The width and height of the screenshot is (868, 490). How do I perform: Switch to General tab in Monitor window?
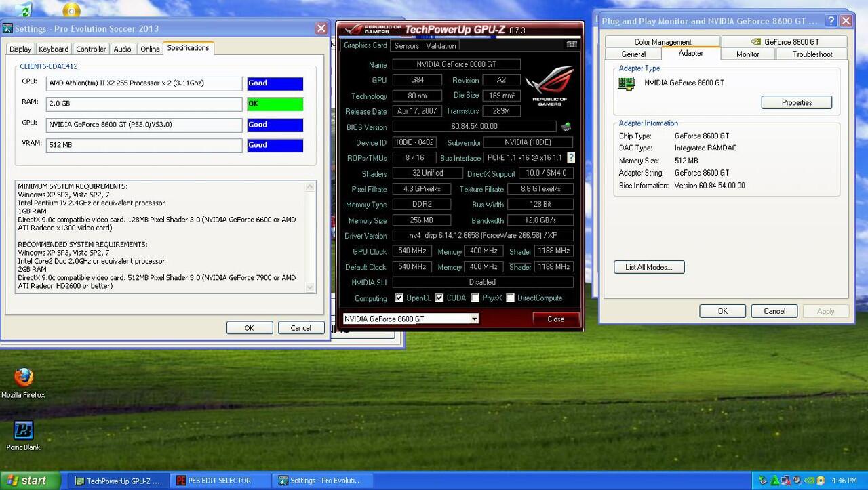pos(633,54)
